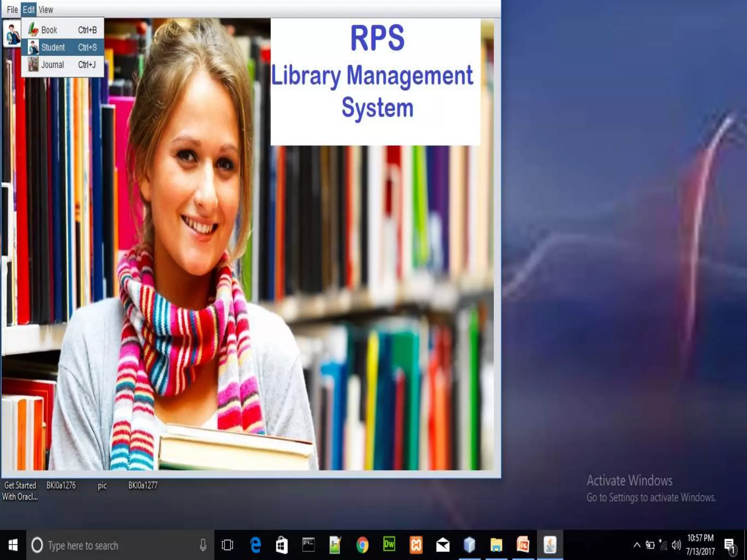Open Notepad++ from the taskbar
This screenshot has height=560, width=747.
[x=335, y=545]
